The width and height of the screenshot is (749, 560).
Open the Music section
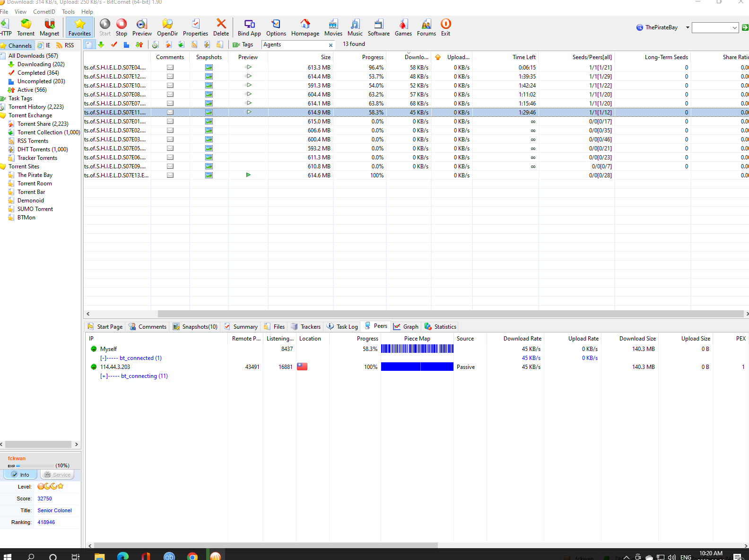(x=355, y=27)
